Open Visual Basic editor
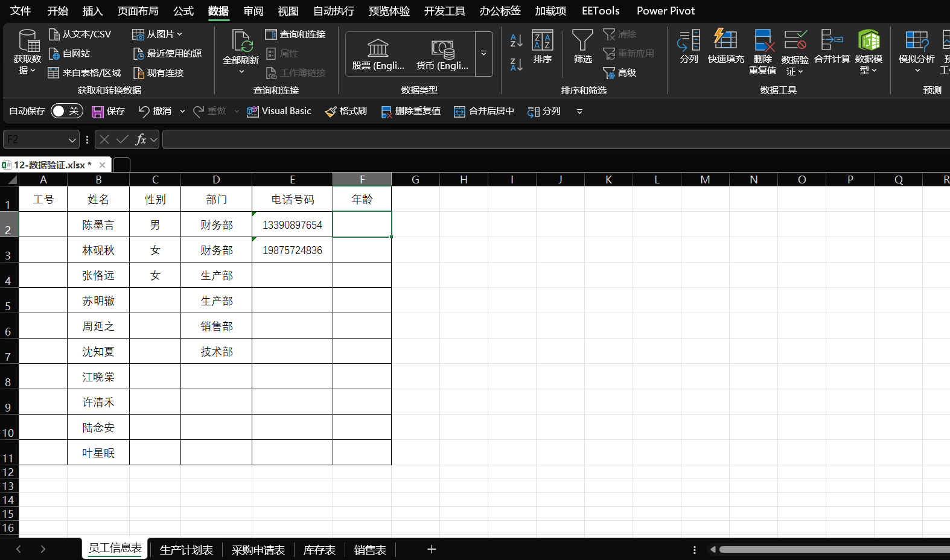 tap(279, 111)
